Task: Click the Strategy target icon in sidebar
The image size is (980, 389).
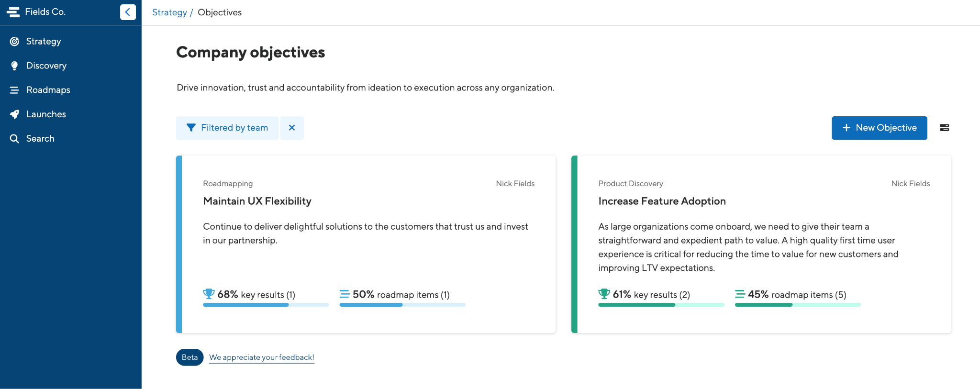Action: click(x=15, y=42)
